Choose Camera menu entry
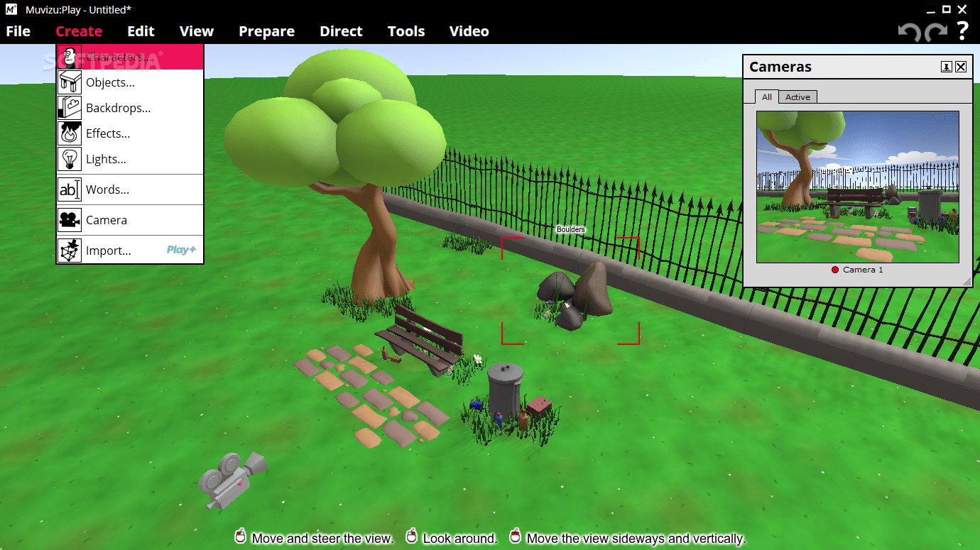Viewport: 980px width, 550px height. coord(130,220)
